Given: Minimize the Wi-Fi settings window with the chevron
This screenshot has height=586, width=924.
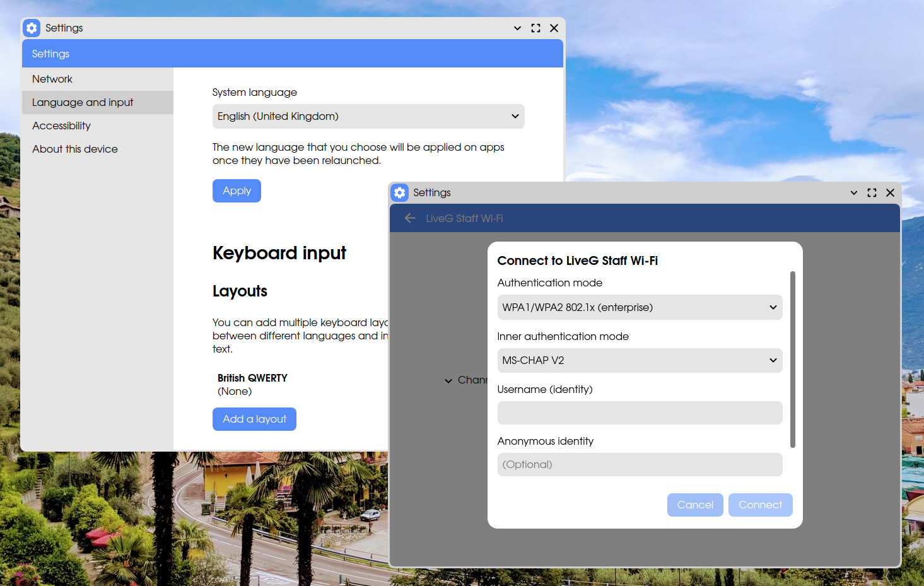Looking at the screenshot, I should (853, 193).
